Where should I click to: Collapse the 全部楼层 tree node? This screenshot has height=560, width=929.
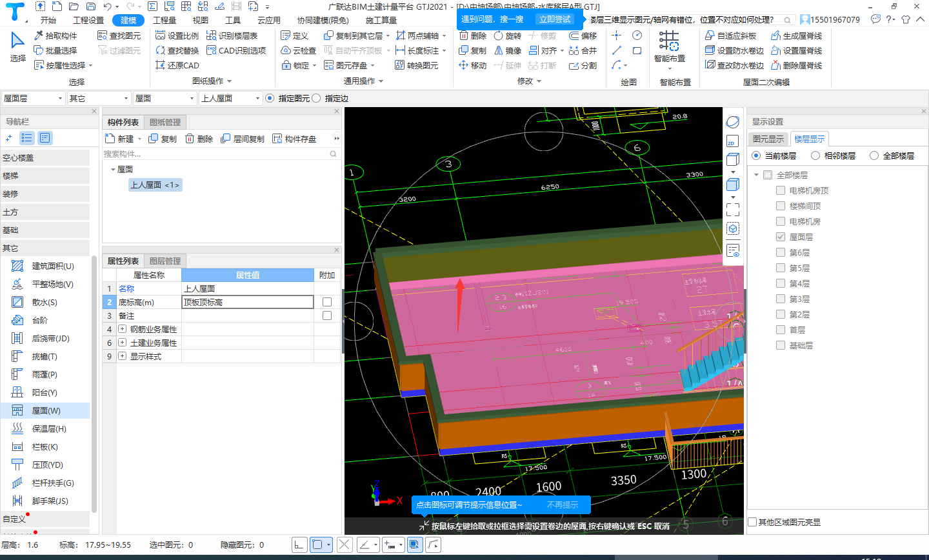click(x=756, y=175)
